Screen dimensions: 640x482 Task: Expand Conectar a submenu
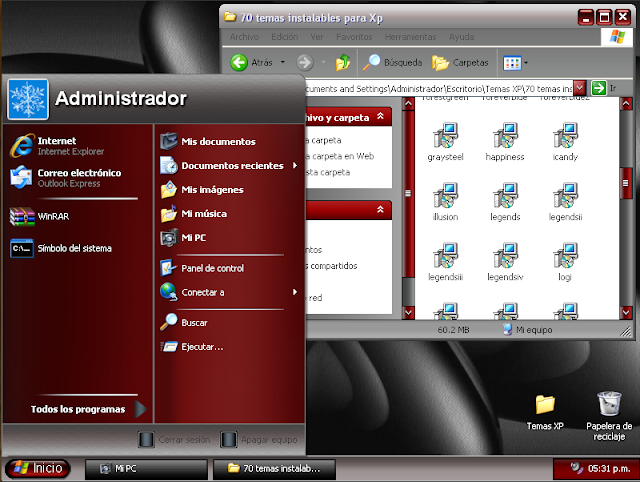[x=229, y=292]
